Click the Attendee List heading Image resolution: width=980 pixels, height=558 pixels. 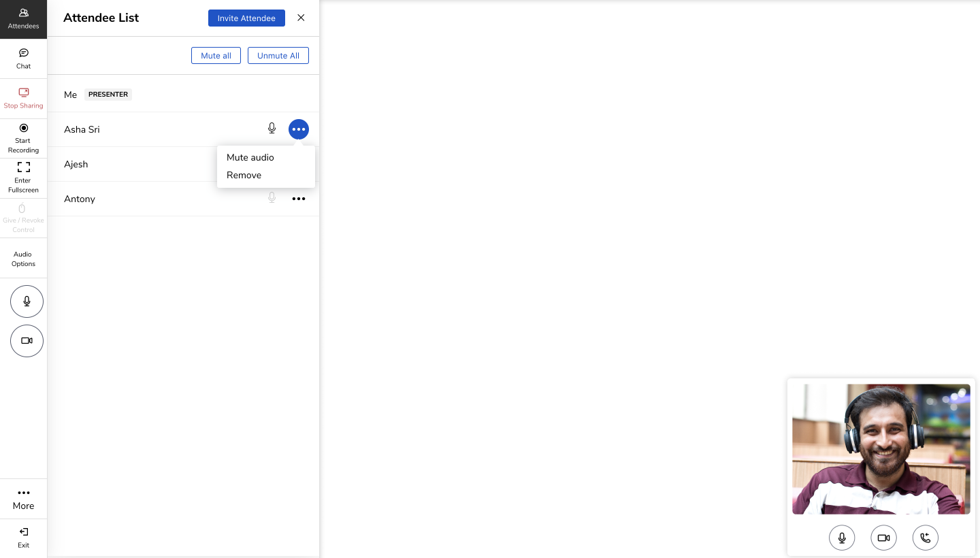coord(101,18)
